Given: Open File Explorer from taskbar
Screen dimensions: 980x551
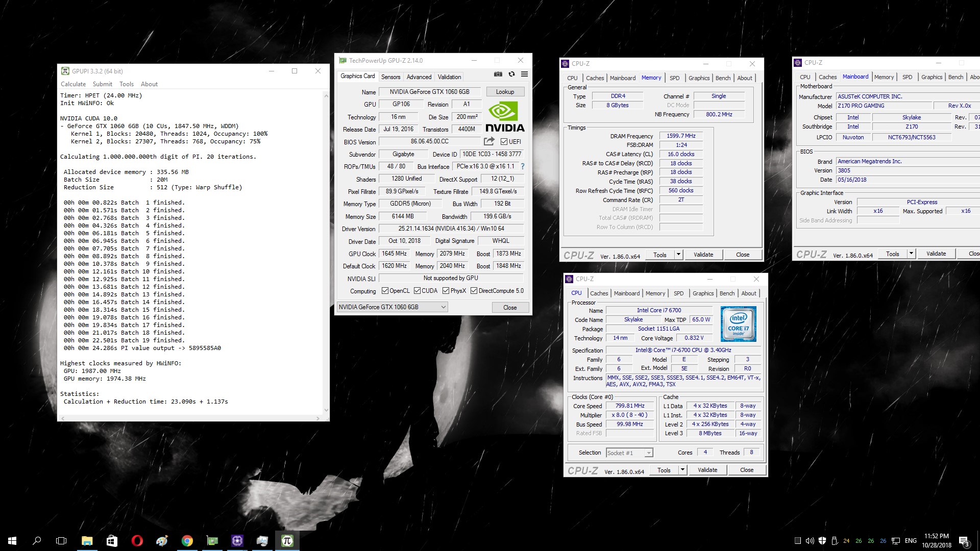Looking at the screenshot, I should pyautogui.click(x=87, y=541).
